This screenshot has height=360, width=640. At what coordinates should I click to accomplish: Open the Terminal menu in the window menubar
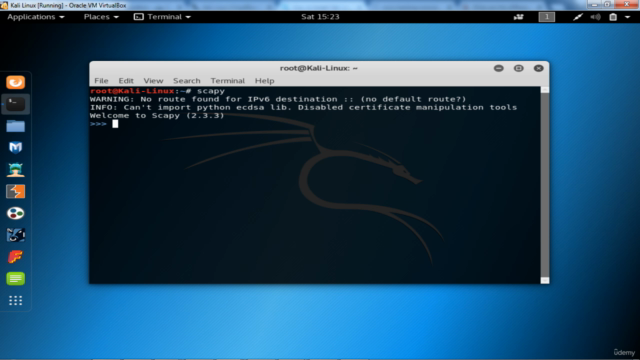tap(227, 81)
